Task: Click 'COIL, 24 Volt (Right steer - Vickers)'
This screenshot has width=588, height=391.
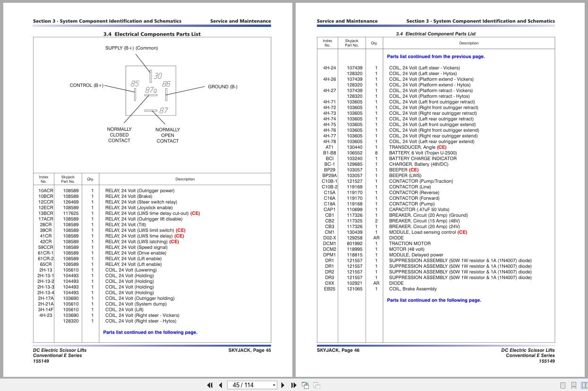Action: 142,315
